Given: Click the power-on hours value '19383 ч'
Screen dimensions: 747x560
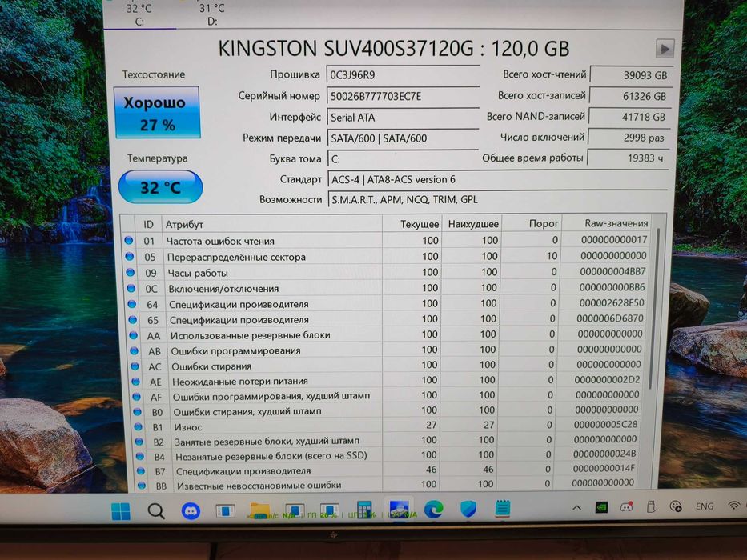Looking at the screenshot, I should [628, 158].
